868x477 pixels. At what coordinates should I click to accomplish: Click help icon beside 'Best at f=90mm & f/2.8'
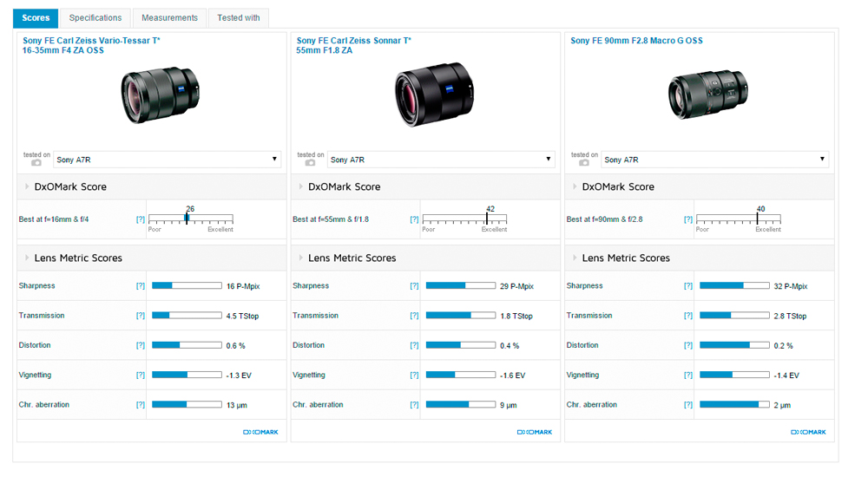688,219
